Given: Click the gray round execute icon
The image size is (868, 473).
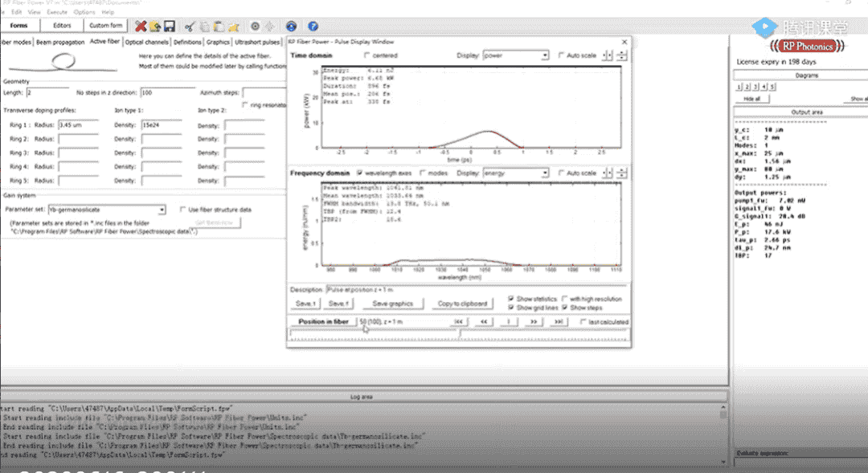Looking at the screenshot, I should pyautogui.click(x=255, y=26).
